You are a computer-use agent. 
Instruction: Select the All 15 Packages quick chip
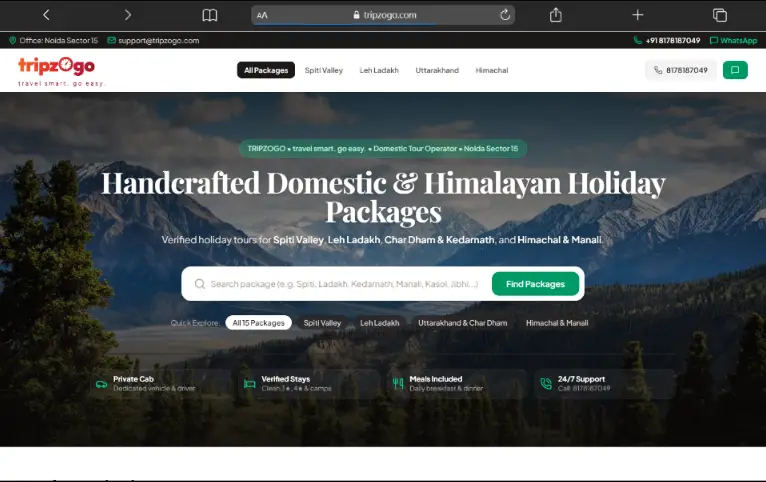[258, 323]
